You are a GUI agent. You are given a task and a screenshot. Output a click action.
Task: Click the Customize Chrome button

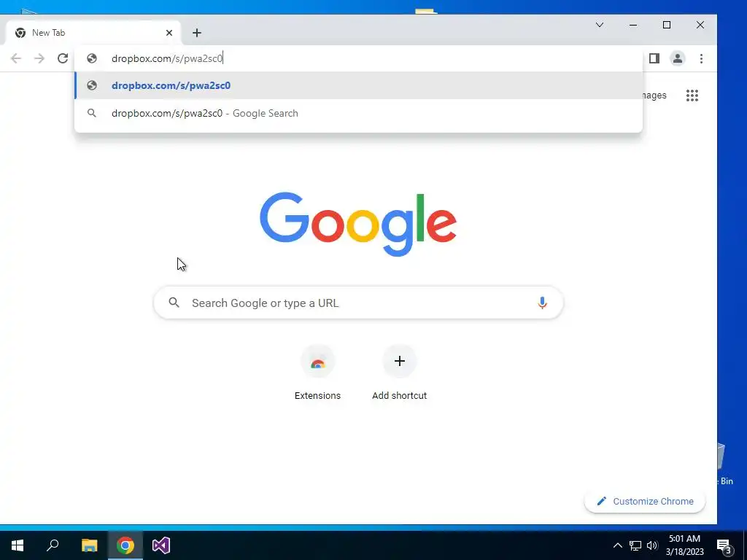(x=645, y=502)
